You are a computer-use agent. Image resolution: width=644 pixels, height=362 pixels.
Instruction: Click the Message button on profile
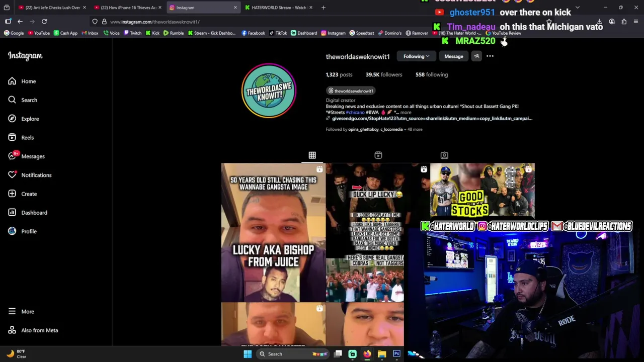pos(453,56)
